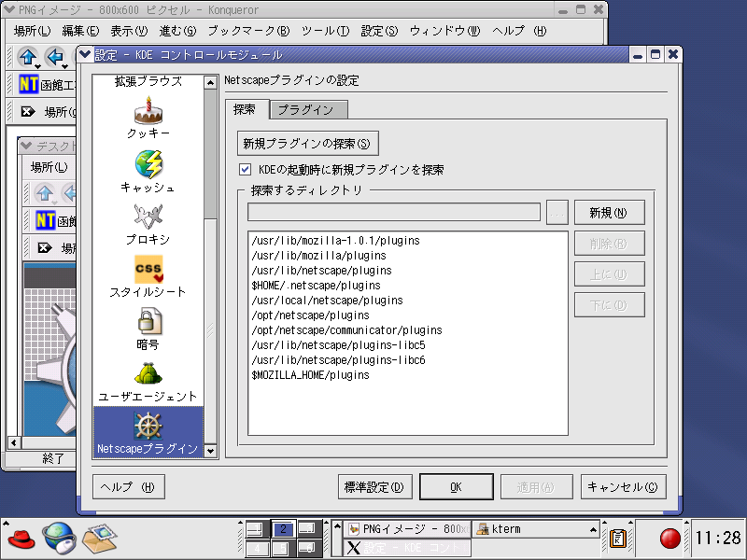The image size is (747, 560).
Task: Launch the globe web browser from panel
Action: tap(59, 539)
